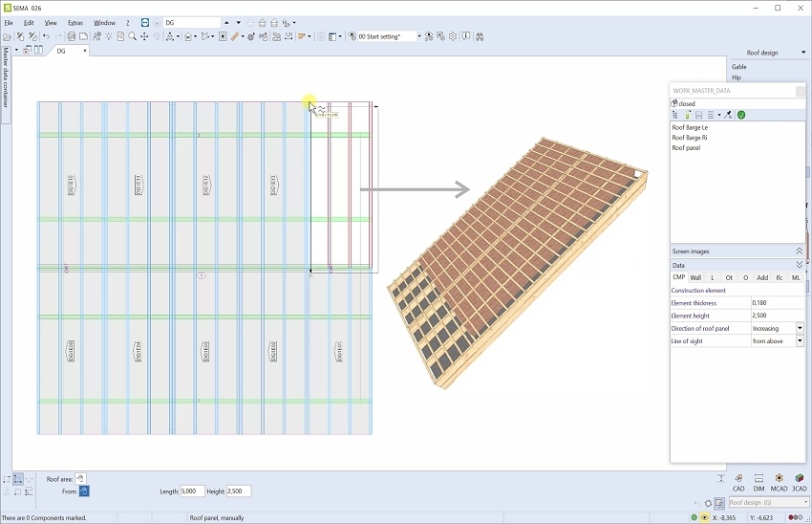Open the DIM module
The width and height of the screenshot is (812, 524).
759,483
